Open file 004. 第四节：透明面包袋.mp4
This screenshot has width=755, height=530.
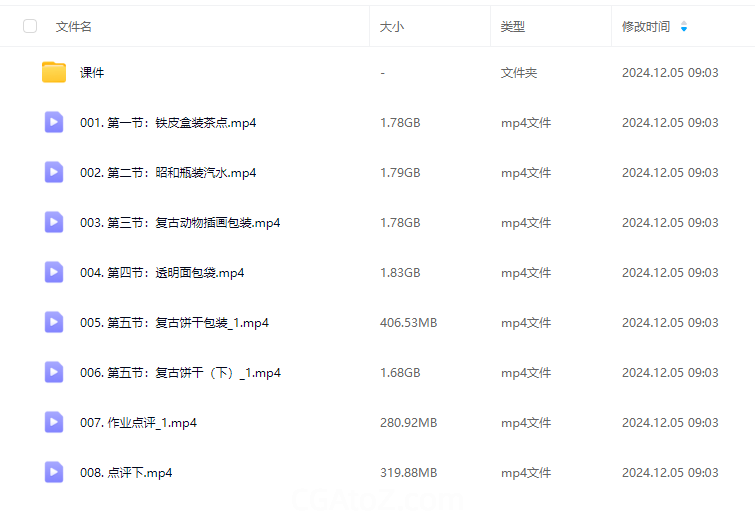[162, 273]
